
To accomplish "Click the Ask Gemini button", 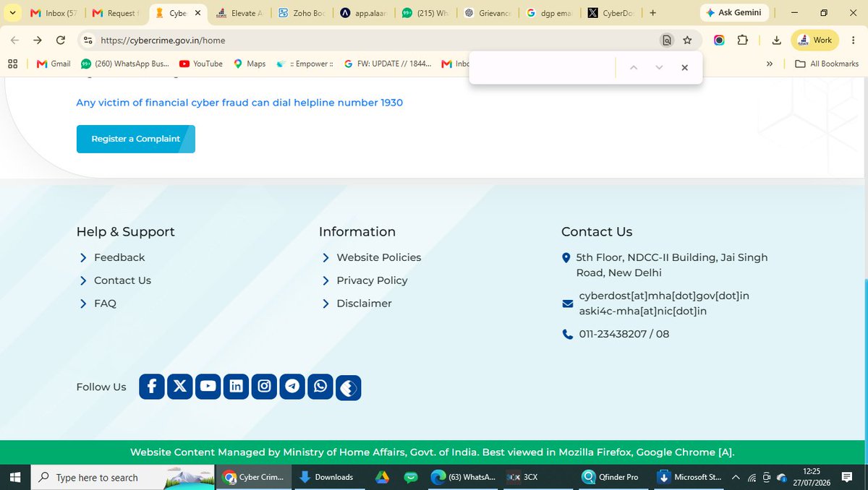I will (734, 13).
